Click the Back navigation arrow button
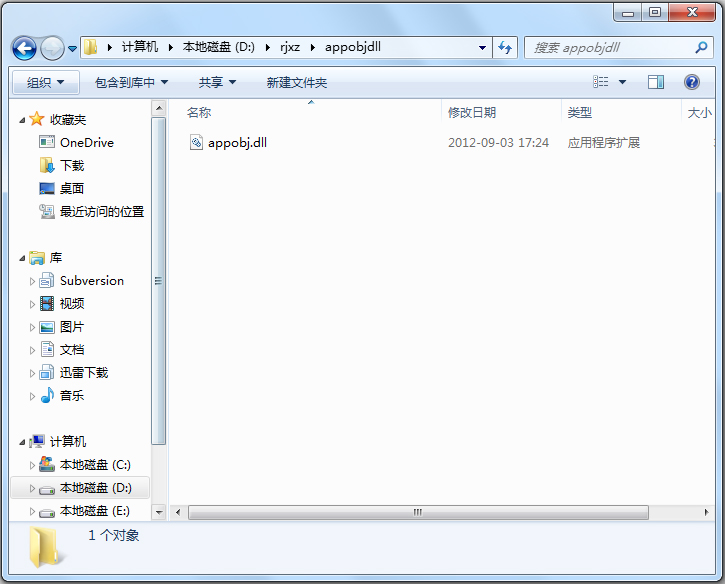This screenshot has height=584, width=725. [24, 47]
